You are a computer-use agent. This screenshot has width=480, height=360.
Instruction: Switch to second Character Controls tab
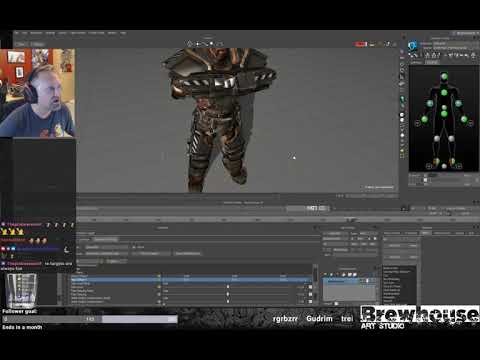point(432,62)
